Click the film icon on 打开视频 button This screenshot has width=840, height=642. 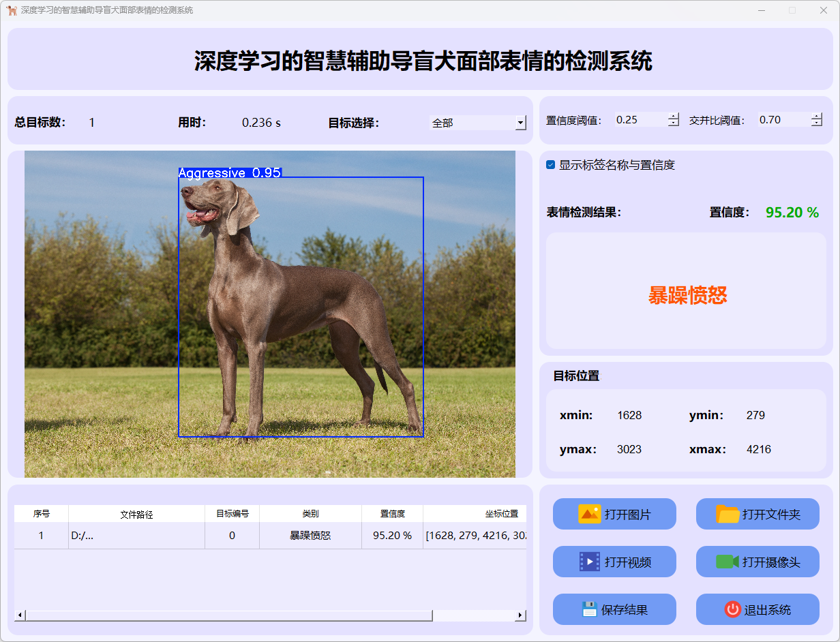click(589, 562)
